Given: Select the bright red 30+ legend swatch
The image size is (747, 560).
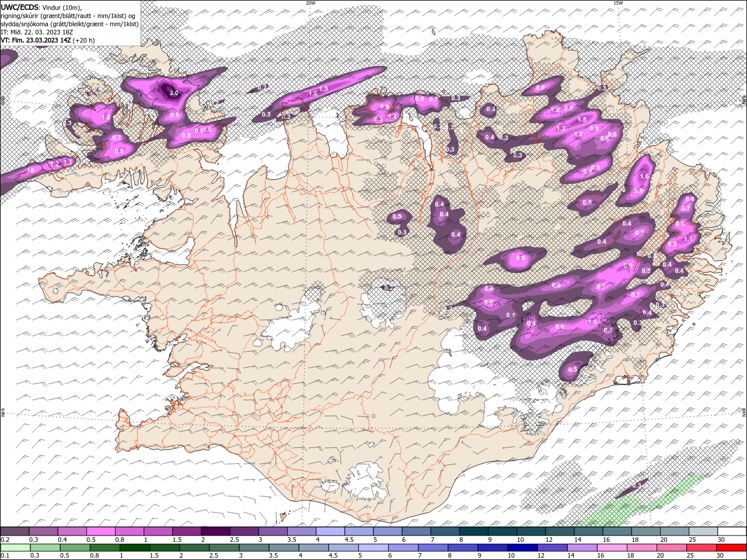Looking at the screenshot, I should click(x=731, y=548).
